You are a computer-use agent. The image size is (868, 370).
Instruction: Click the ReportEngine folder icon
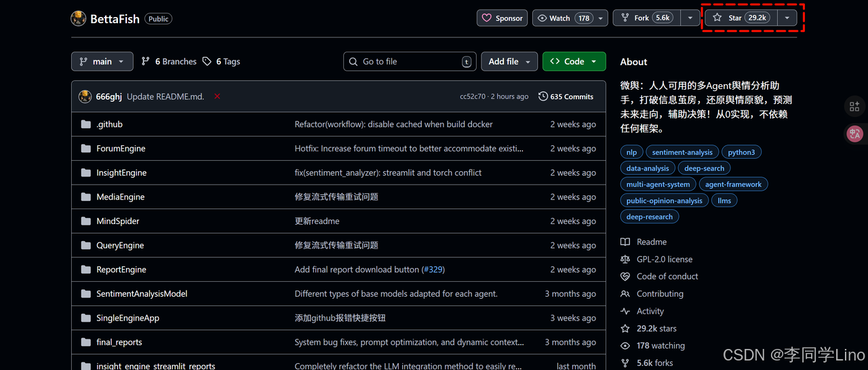point(85,270)
